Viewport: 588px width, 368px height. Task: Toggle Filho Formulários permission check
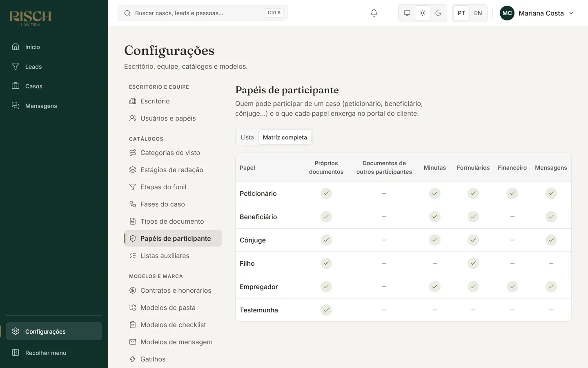[473, 263]
